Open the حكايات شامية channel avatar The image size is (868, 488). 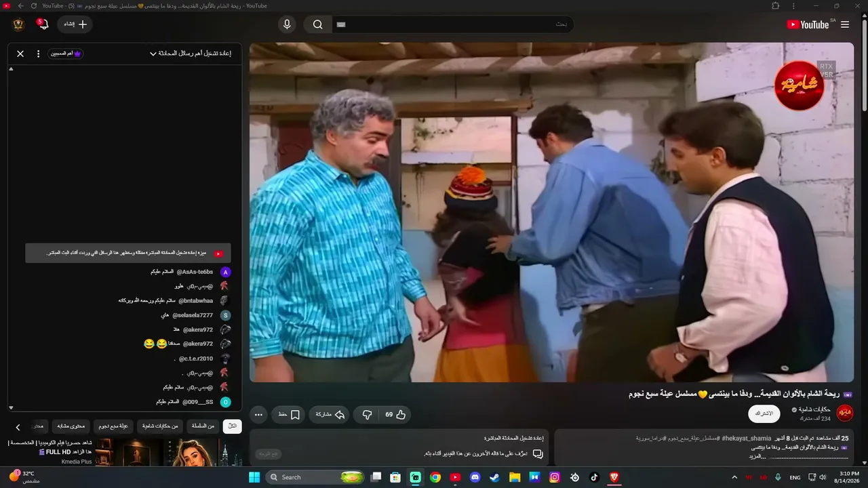pyautogui.click(x=845, y=413)
